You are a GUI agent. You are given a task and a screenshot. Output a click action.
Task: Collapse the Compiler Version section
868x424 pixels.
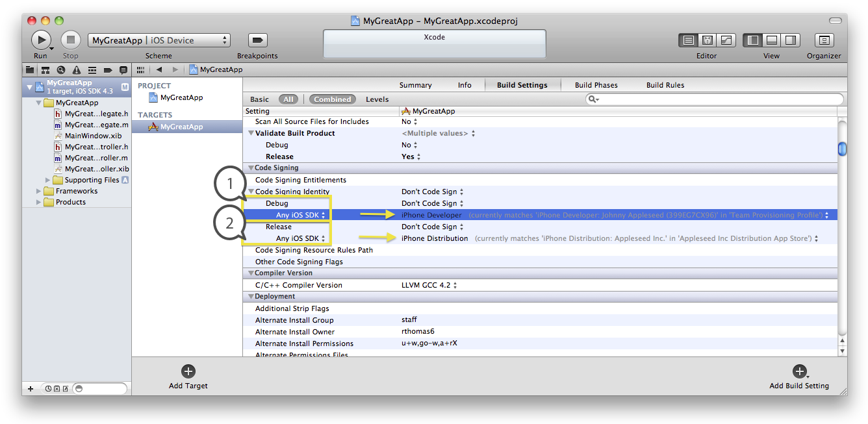pyautogui.click(x=251, y=273)
